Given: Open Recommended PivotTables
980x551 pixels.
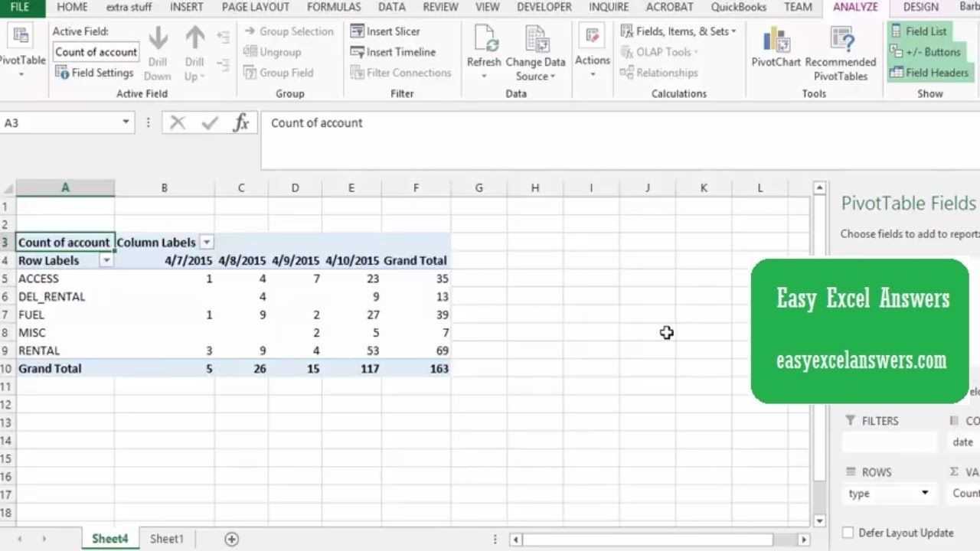Looking at the screenshot, I should pyautogui.click(x=841, y=54).
